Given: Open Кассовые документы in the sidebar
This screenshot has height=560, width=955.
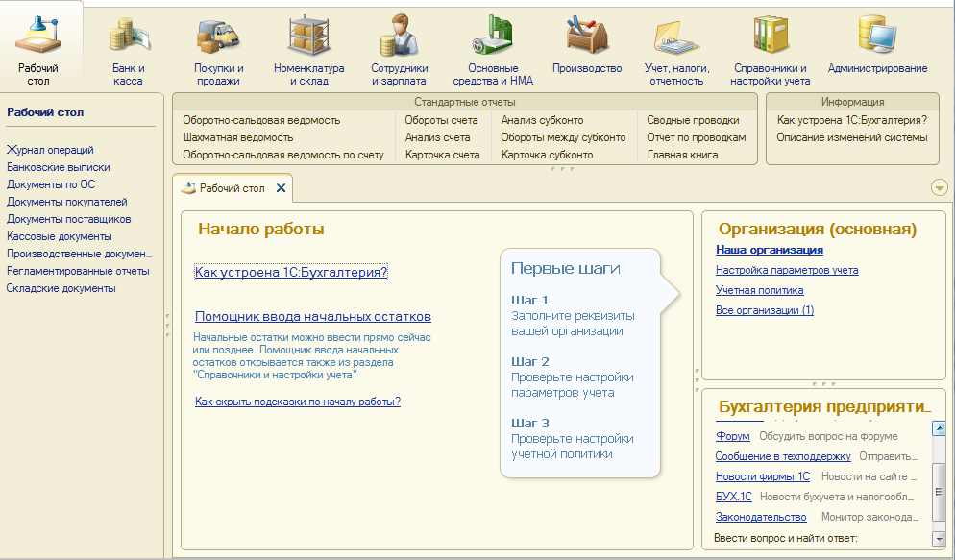Looking at the screenshot, I should (59, 236).
